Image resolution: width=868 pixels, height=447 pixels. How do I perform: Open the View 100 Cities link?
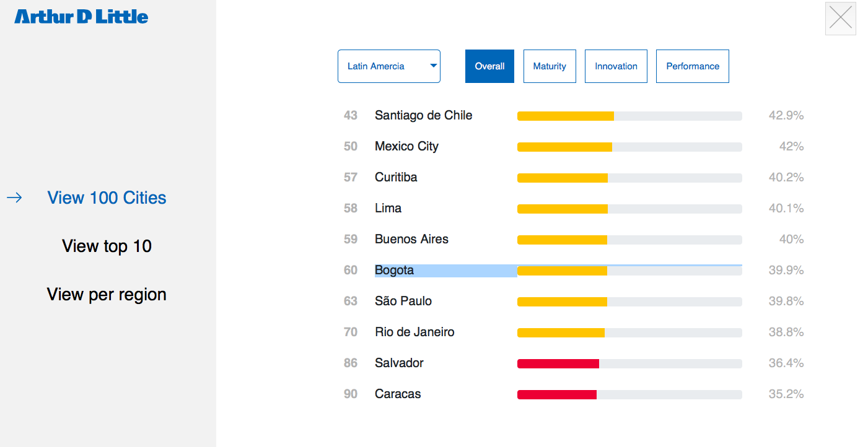coord(107,197)
